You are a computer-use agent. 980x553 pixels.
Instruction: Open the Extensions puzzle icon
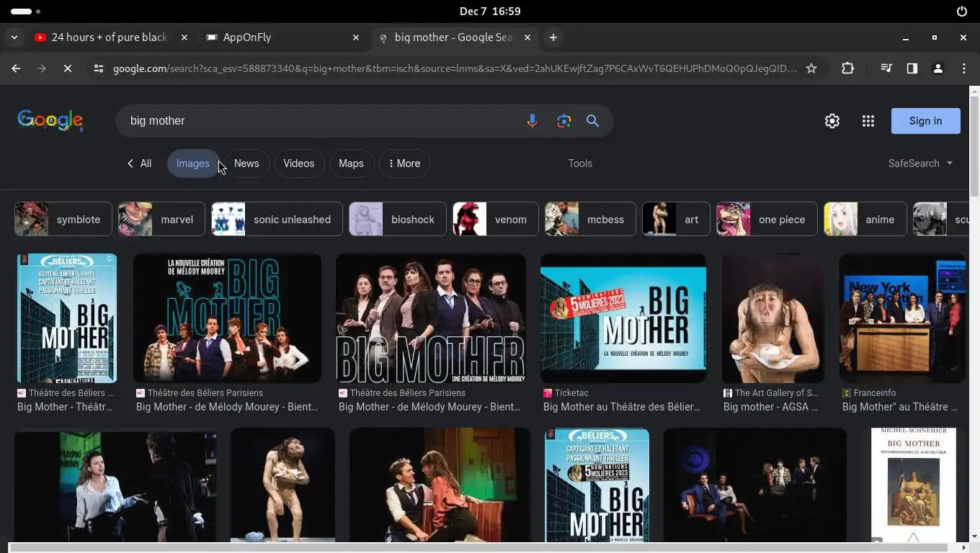point(847,68)
